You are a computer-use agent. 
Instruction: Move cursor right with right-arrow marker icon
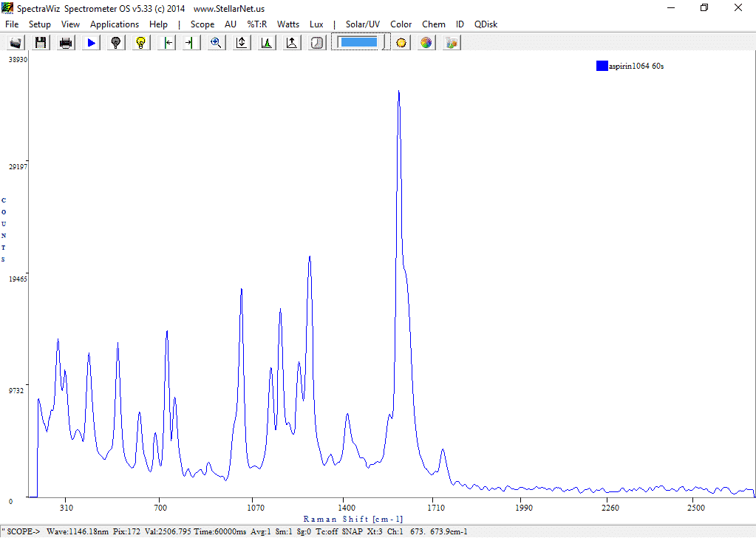pyautogui.click(x=191, y=42)
